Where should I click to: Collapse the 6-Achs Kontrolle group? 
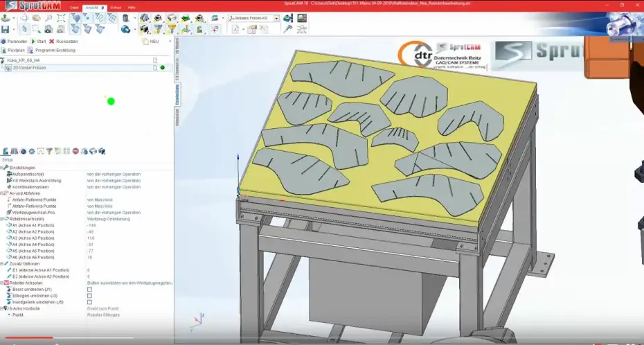click(1, 308)
